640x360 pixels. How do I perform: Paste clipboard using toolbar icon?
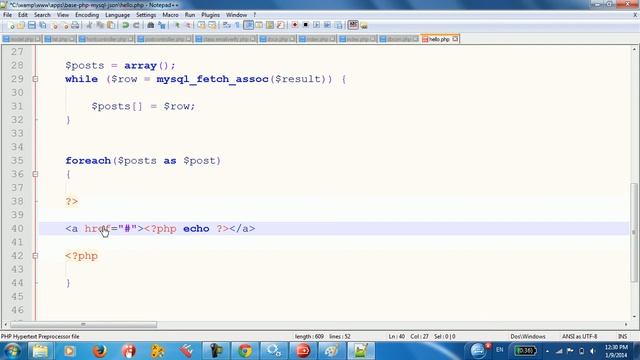pos(111,25)
